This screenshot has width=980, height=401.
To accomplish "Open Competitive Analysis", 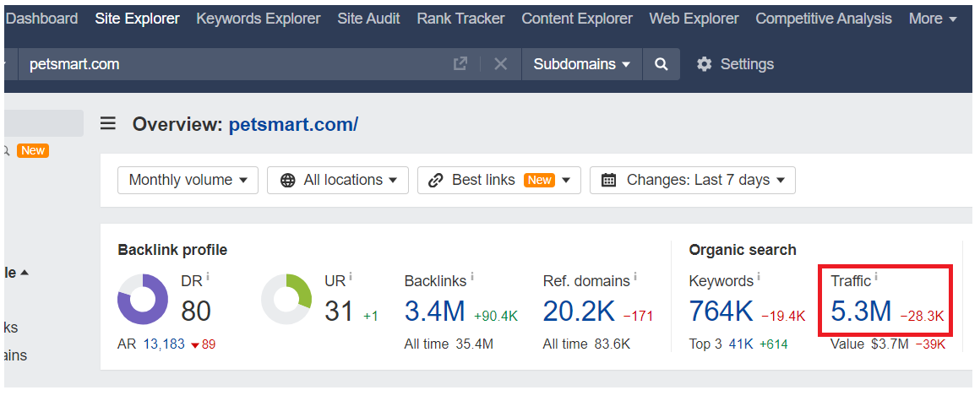I will coord(824,19).
